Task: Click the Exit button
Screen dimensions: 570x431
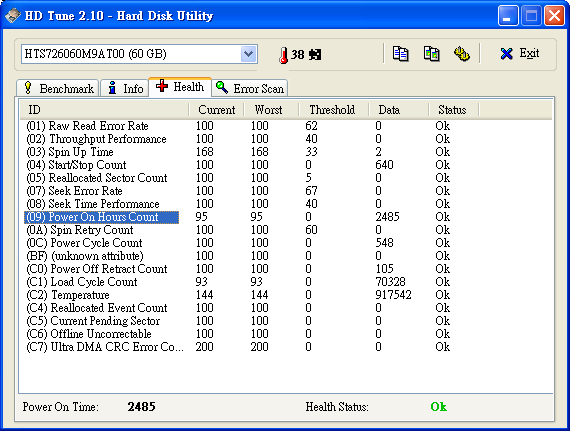Action: [520, 54]
